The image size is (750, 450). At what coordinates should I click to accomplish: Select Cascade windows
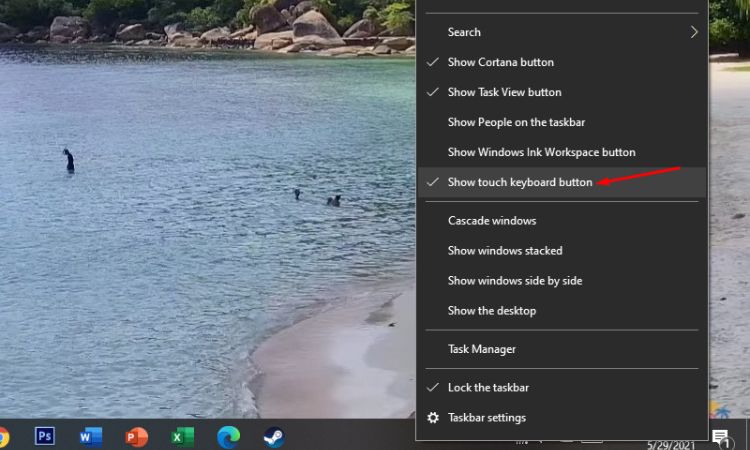click(492, 221)
